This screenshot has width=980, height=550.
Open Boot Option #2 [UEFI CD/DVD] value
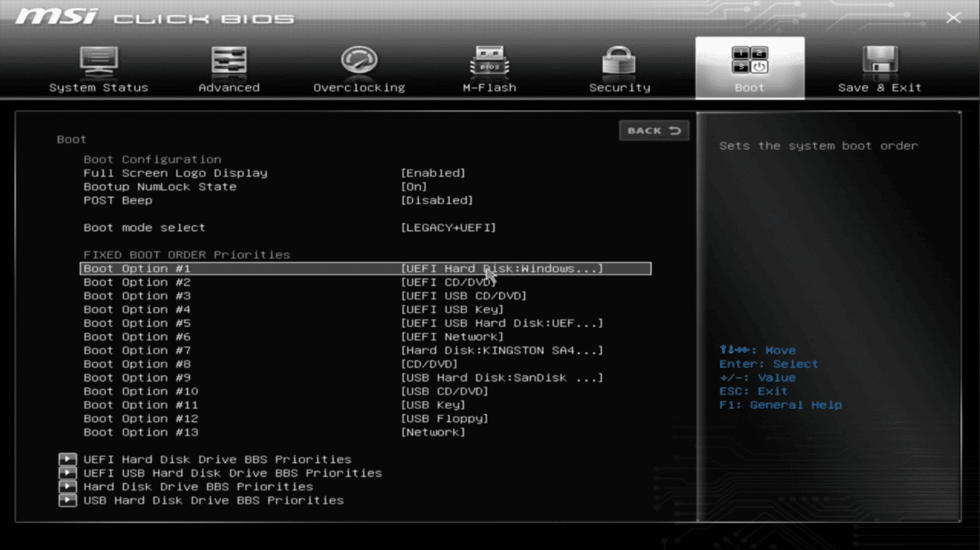tap(448, 282)
